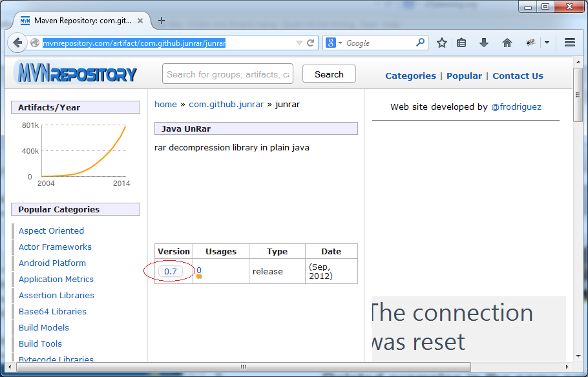Maximize the Firefox window
This screenshot has height=377, width=588.
pyautogui.click(x=545, y=7)
